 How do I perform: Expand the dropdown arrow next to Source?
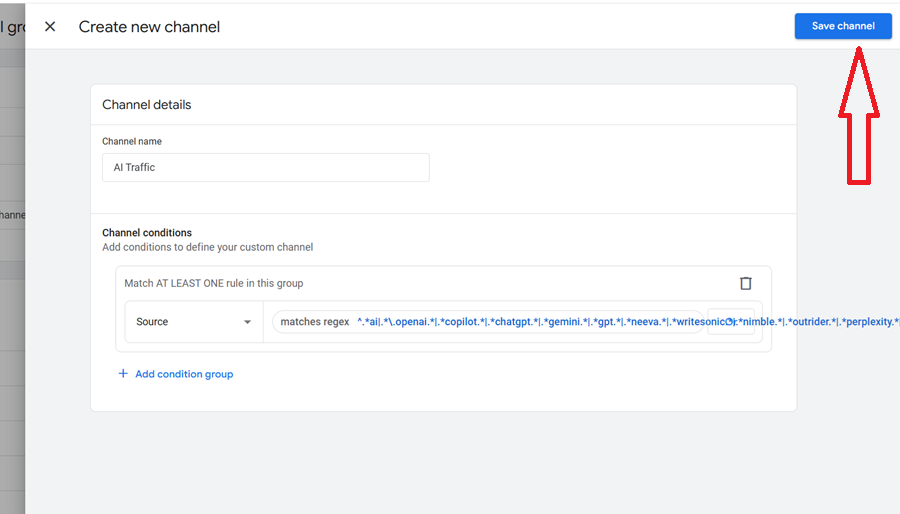coord(248,322)
